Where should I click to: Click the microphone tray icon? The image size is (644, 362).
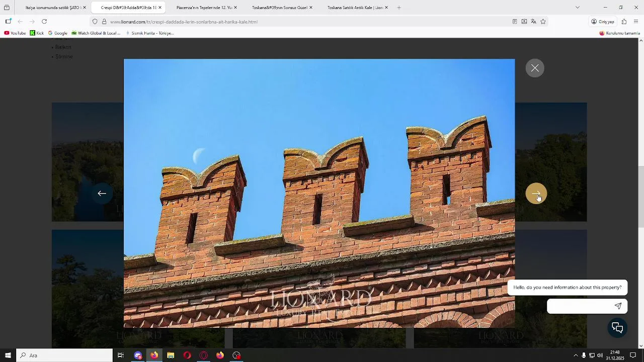[584, 355]
